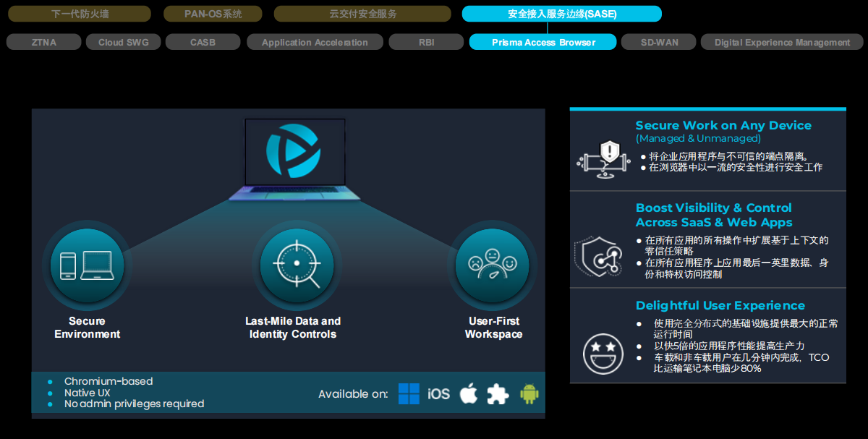The height and width of the screenshot is (439, 868).
Task: Click the star-eyed smiley face icon
Action: pyautogui.click(x=603, y=353)
